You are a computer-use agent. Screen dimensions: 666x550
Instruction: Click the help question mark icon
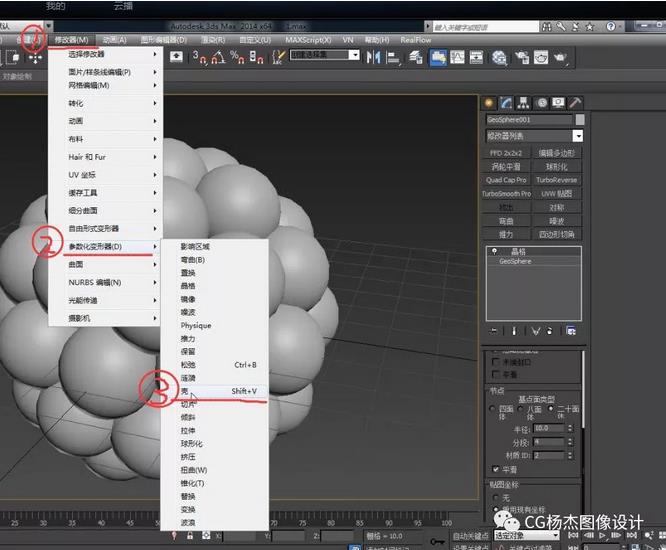(x=611, y=26)
